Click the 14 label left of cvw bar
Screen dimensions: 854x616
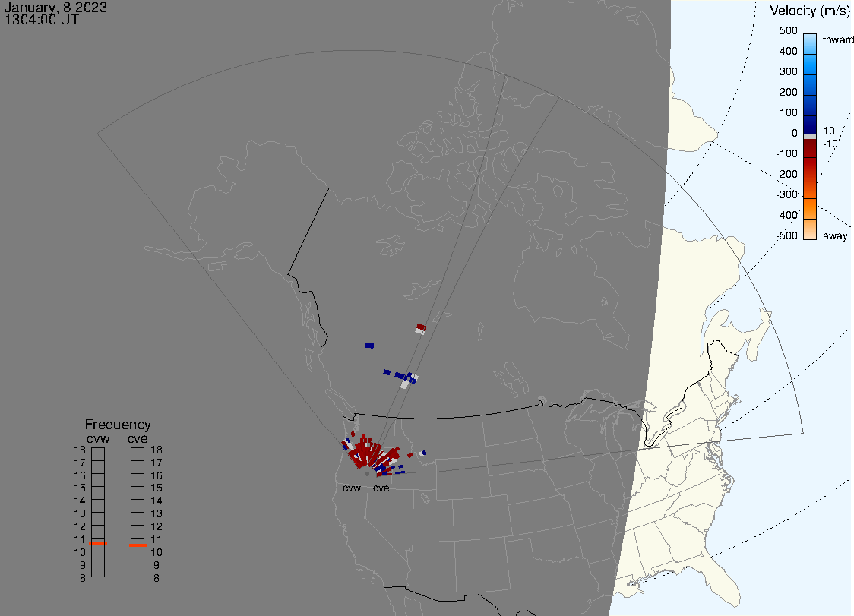80,501
